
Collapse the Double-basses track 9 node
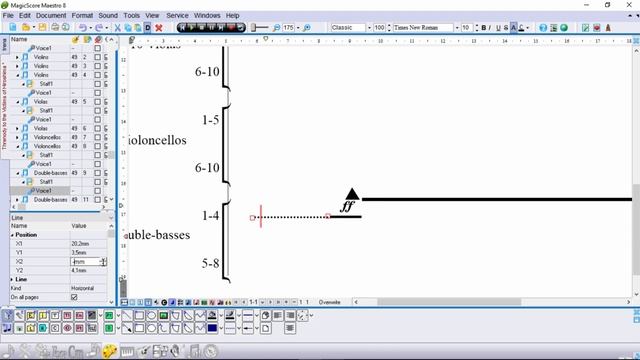[17, 173]
